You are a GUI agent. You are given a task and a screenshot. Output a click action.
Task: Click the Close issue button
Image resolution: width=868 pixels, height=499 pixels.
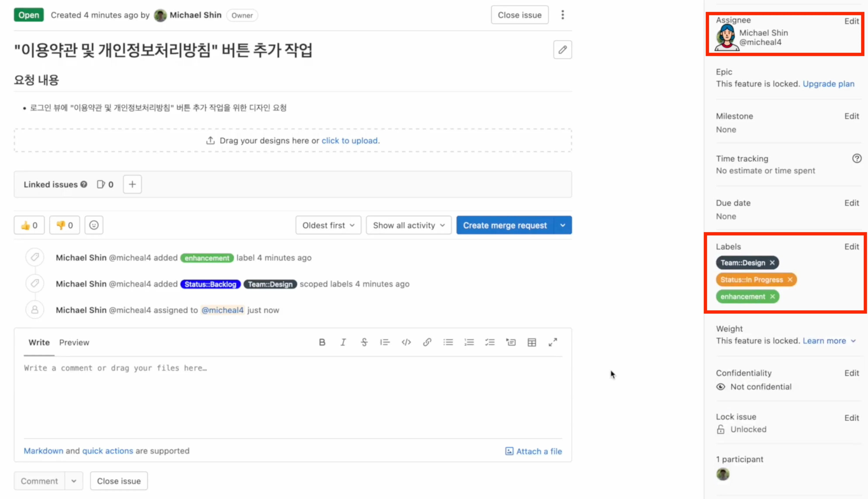(x=519, y=15)
